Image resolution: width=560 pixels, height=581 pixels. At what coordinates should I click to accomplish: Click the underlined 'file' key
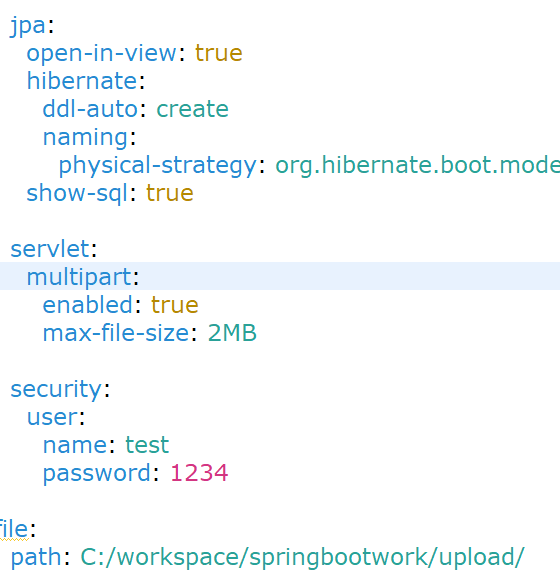coord(14,529)
